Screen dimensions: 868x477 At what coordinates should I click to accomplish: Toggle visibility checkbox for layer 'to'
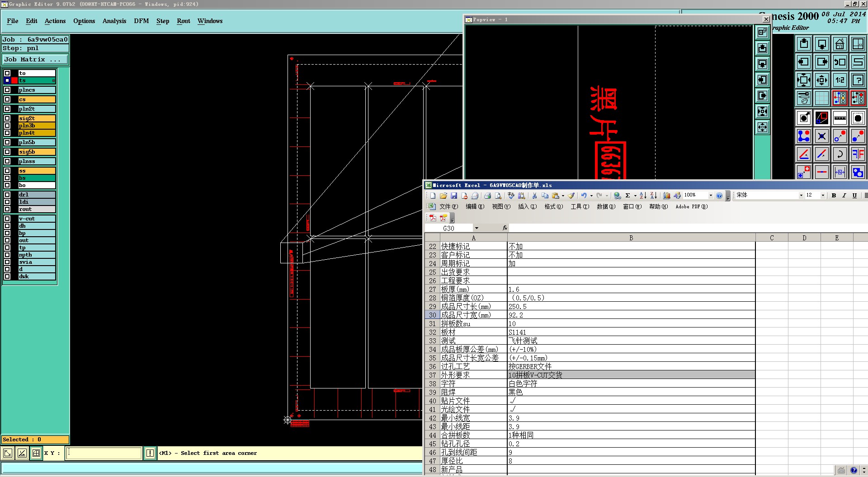coord(7,73)
